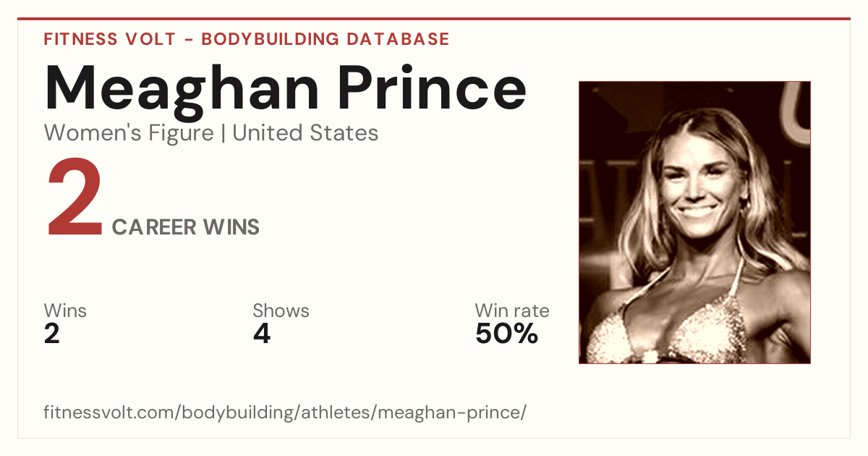Click the red horizontal bar atop card
The height and width of the screenshot is (456, 868).
tap(434, 19)
